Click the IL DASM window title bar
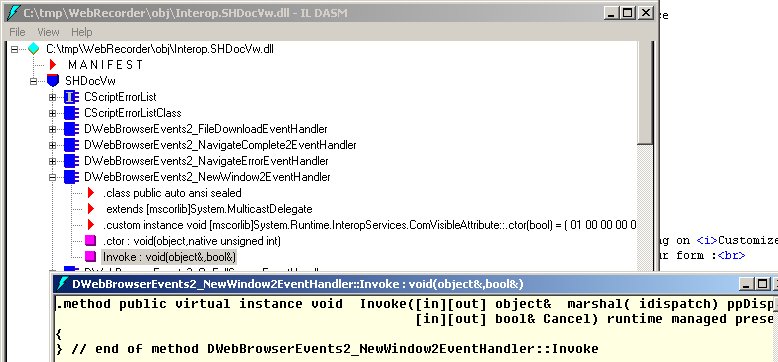The height and width of the screenshot is (362, 778). pyautogui.click(x=329, y=13)
